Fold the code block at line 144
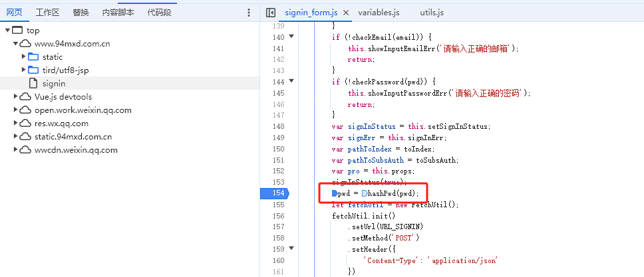 click(291, 81)
